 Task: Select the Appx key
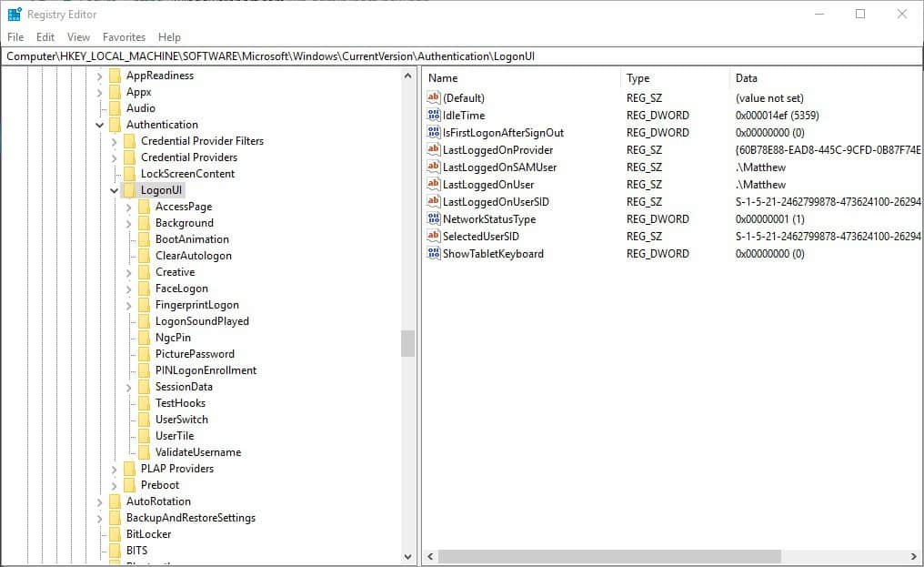coord(139,92)
